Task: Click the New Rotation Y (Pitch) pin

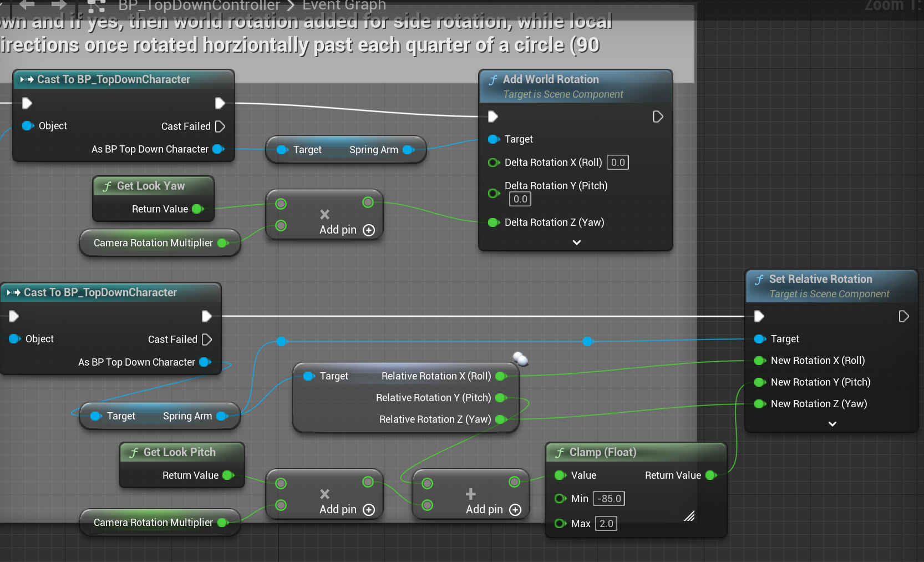Action: (760, 382)
